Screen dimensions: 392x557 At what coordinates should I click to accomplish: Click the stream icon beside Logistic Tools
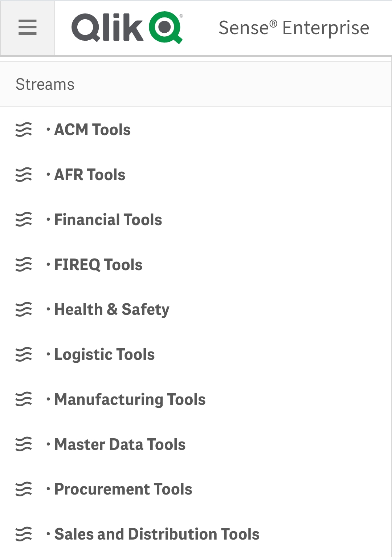click(24, 354)
